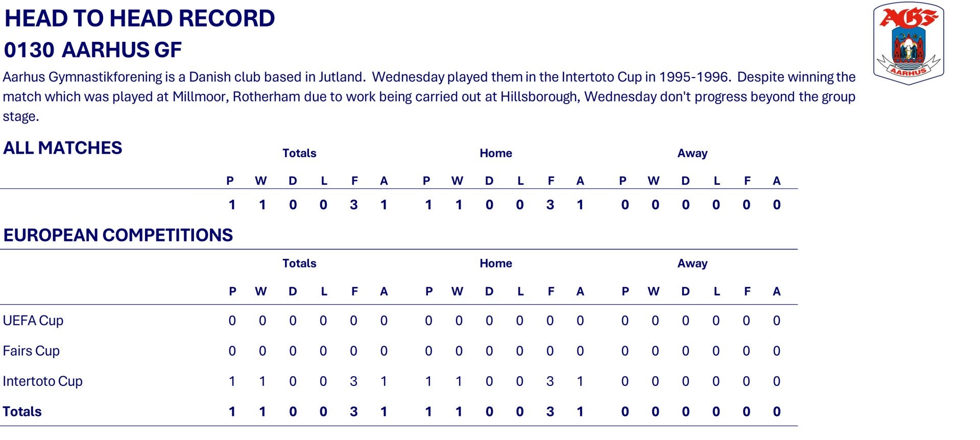Image resolution: width=980 pixels, height=440 pixels.
Task: Click the Aarhus Gymnastikforening description paragraph
Action: [429, 96]
